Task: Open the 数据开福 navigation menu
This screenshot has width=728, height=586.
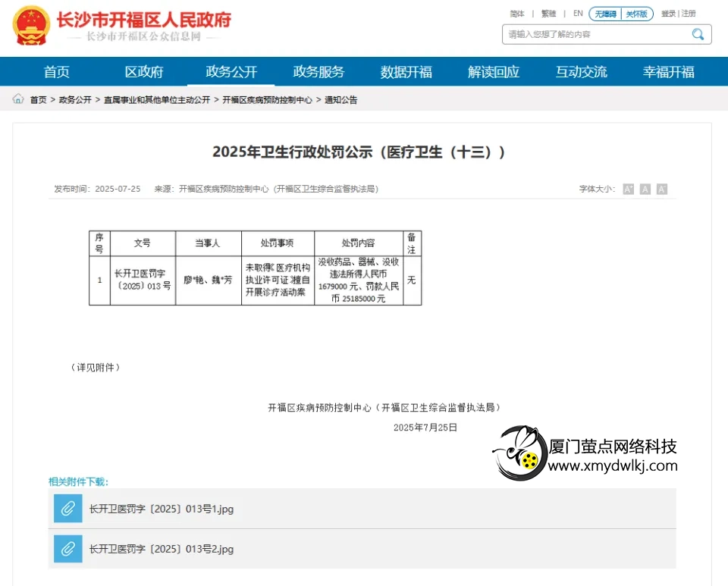Action: point(406,71)
